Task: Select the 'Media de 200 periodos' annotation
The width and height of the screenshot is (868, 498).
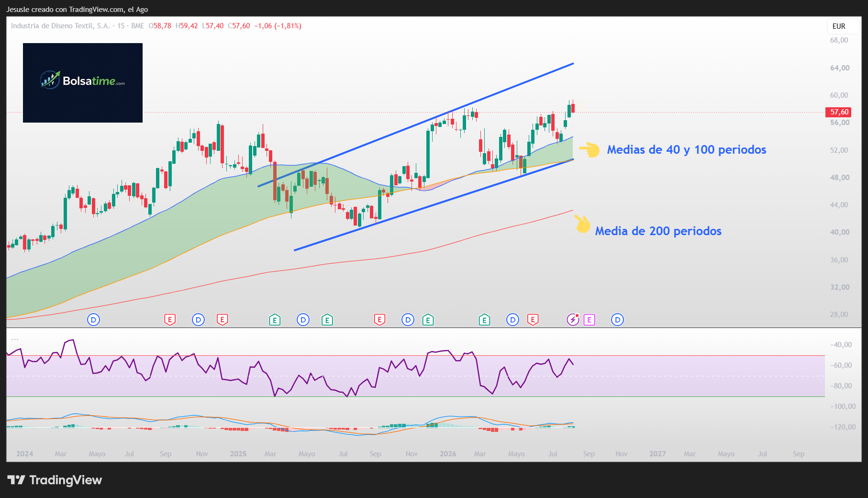Action: tap(658, 231)
